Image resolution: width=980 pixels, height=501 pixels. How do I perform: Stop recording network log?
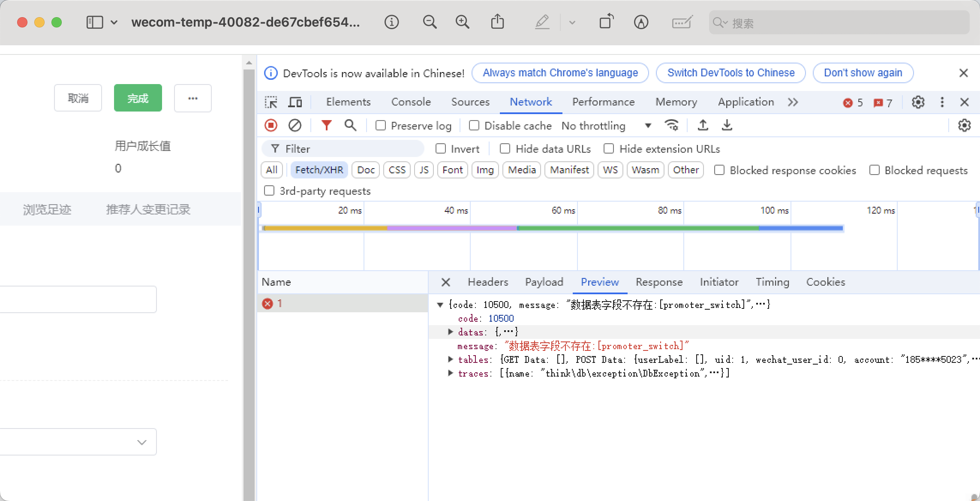(x=271, y=125)
